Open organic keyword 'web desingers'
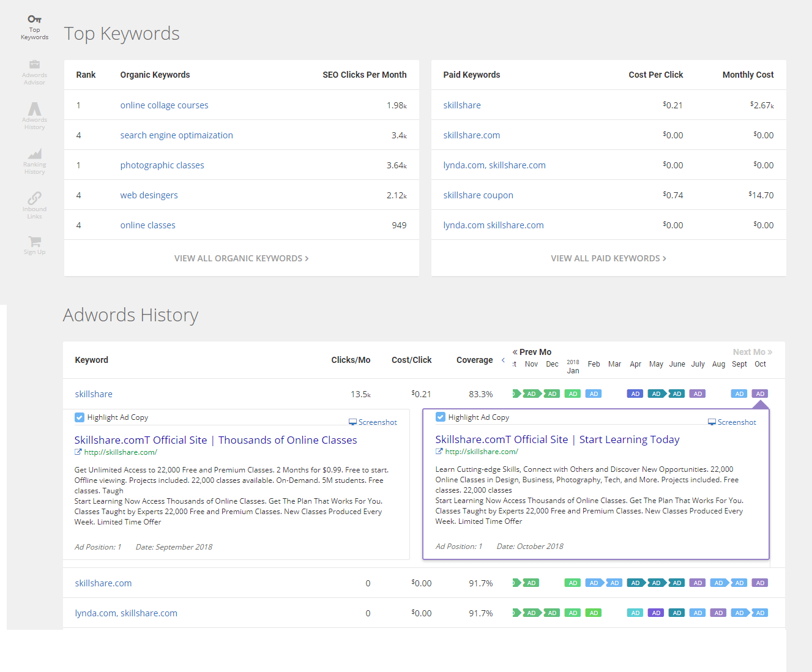The height and width of the screenshot is (672, 812). pyautogui.click(x=149, y=195)
